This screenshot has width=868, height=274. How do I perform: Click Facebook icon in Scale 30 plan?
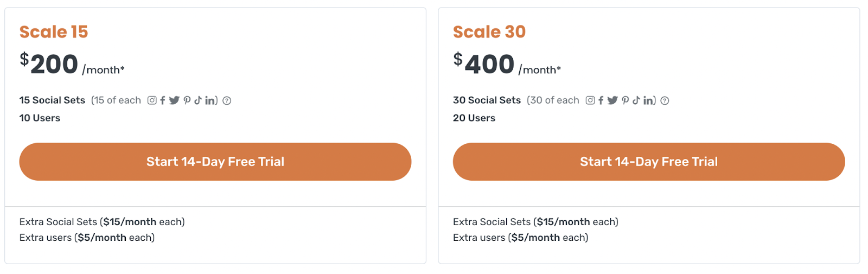pyautogui.click(x=601, y=100)
